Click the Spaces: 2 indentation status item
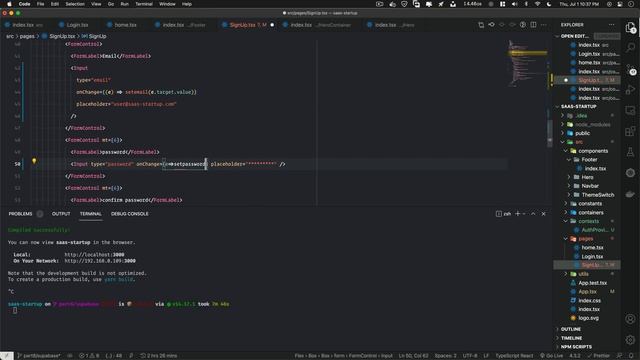The image size is (640, 360). click(x=446, y=356)
